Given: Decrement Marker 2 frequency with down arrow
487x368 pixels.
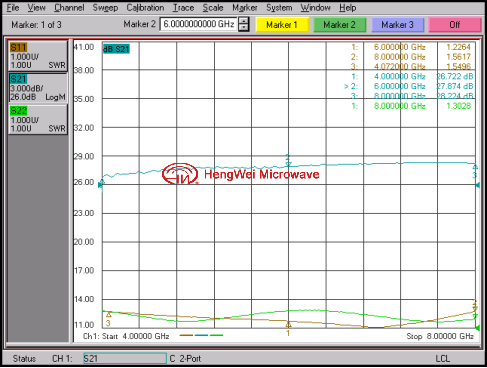Looking at the screenshot, I should tap(244, 28).
